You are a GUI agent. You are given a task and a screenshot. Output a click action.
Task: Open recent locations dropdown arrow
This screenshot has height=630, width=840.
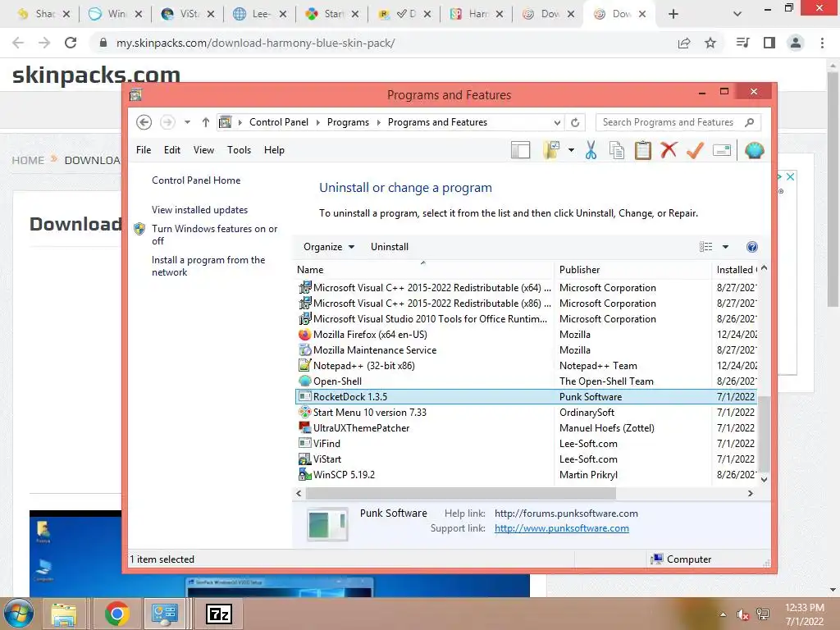(x=187, y=122)
